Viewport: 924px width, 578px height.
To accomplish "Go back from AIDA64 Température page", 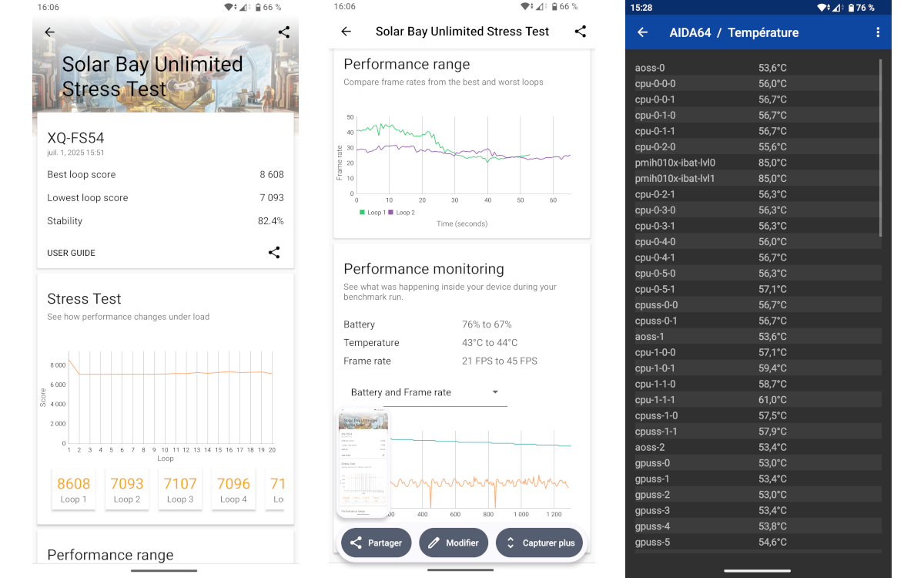I will pyautogui.click(x=642, y=32).
